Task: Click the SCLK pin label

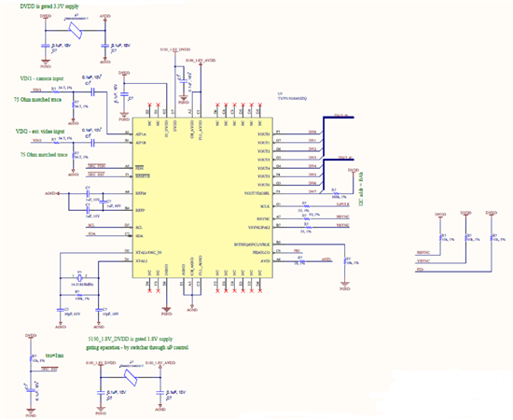Action: pos(265,207)
